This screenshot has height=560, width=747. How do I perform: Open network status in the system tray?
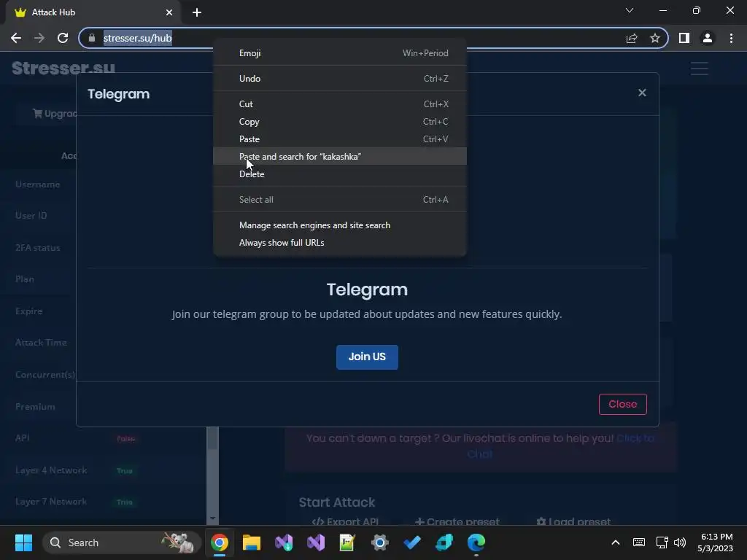pyautogui.click(x=662, y=542)
